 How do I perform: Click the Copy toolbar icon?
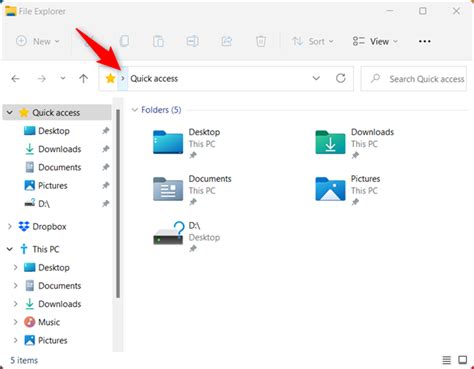pyautogui.click(x=125, y=41)
